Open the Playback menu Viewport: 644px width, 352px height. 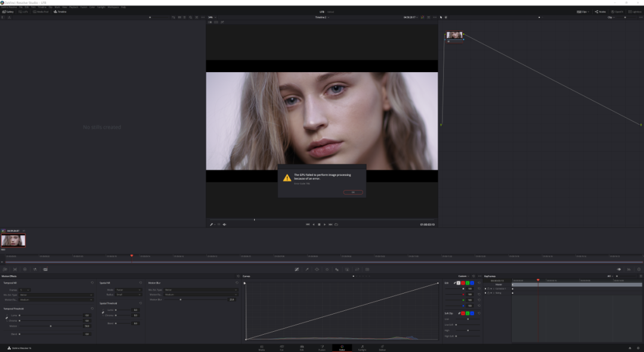[x=73, y=7]
